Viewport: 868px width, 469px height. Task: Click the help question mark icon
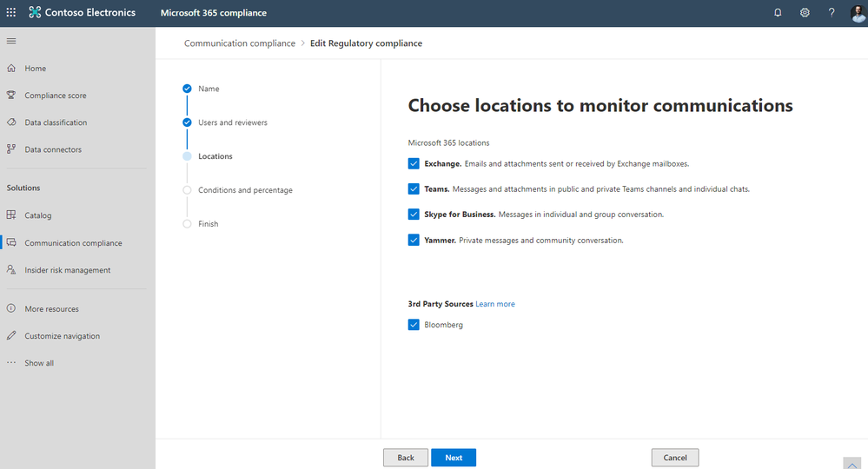[832, 13]
